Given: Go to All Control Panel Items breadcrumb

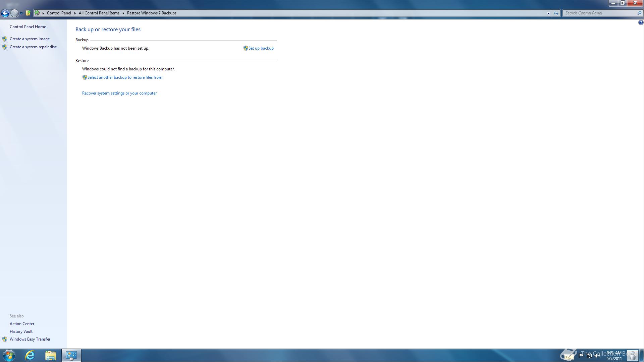Looking at the screenshot, I should 99,13.
